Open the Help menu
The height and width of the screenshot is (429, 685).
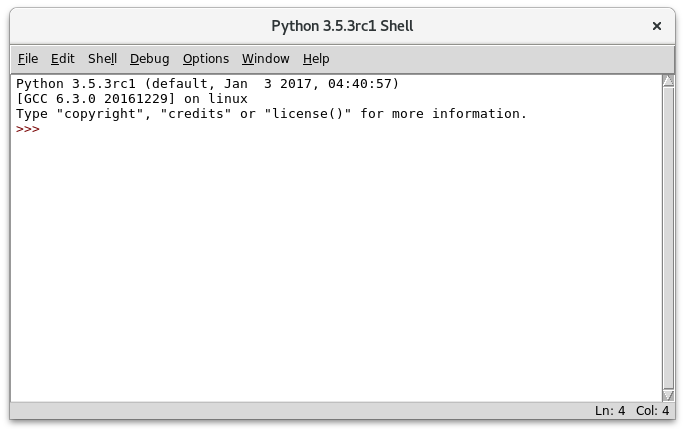click(x=316, y=59)
